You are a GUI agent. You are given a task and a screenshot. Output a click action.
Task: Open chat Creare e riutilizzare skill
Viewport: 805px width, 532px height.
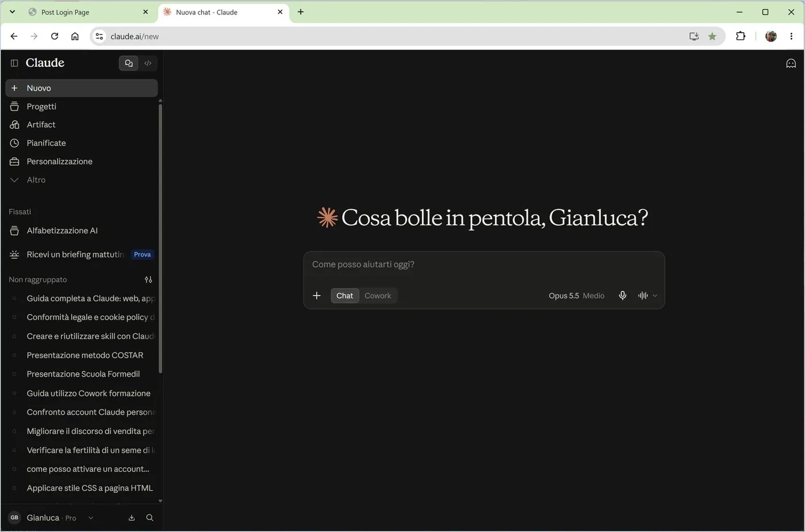82,336
